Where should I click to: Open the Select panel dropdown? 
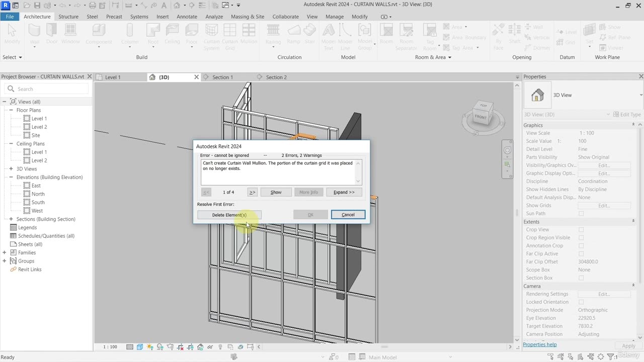(x=12, y=57)
